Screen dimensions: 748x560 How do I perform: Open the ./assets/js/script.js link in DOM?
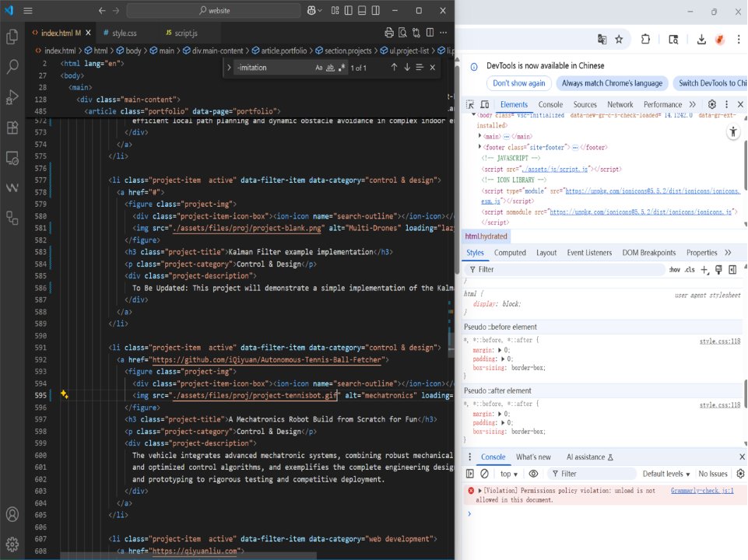[555, 170]
